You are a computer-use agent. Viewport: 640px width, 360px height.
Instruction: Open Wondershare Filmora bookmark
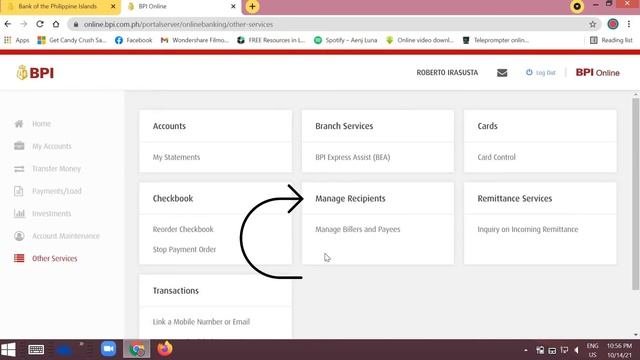pyautogui.click(x=195, y=40)
